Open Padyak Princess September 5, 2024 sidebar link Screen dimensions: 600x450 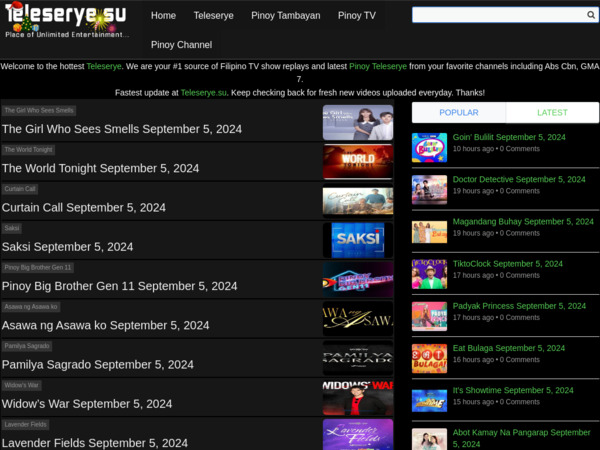click(519, 306)
